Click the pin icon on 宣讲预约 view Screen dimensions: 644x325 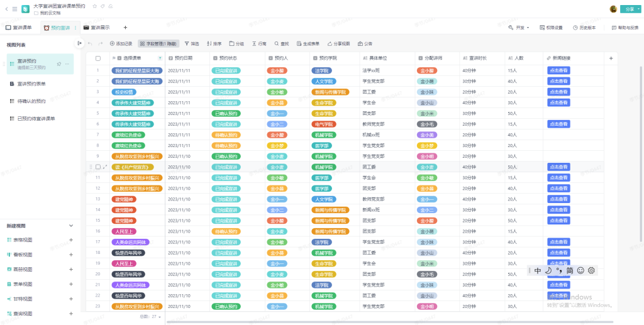coord(59,64)
